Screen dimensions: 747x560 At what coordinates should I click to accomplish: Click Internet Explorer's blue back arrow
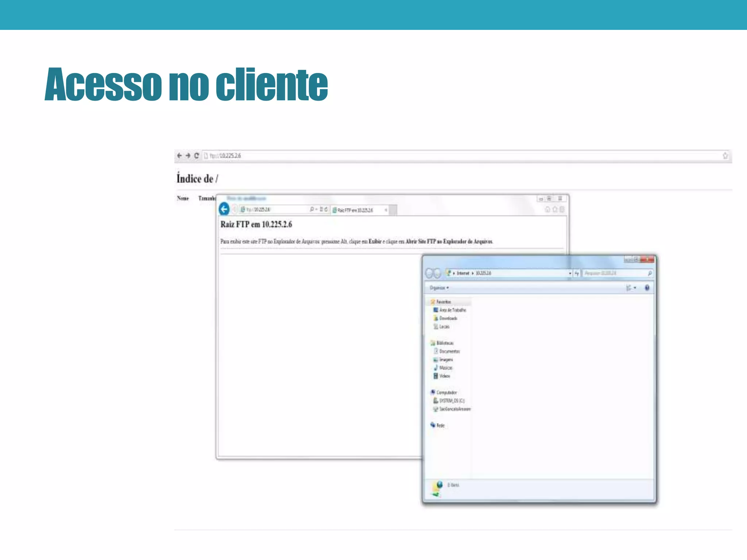coord(224,209)
